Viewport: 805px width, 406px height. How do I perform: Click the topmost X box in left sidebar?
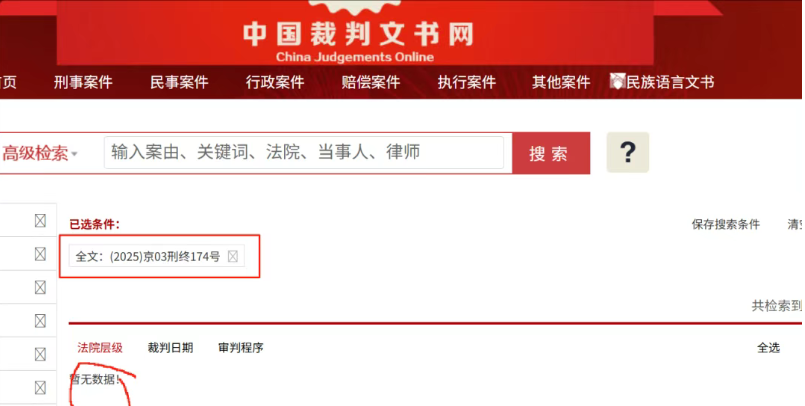click(40, 221)
